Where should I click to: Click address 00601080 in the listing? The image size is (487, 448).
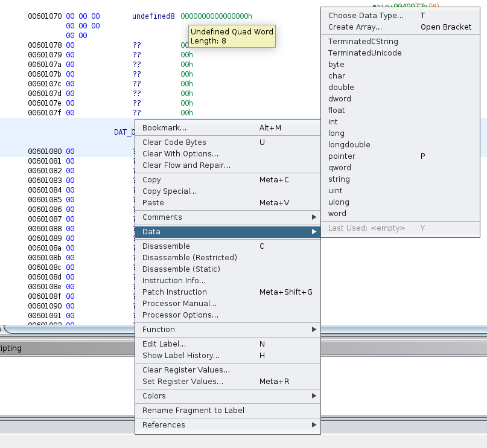[45, 152]
